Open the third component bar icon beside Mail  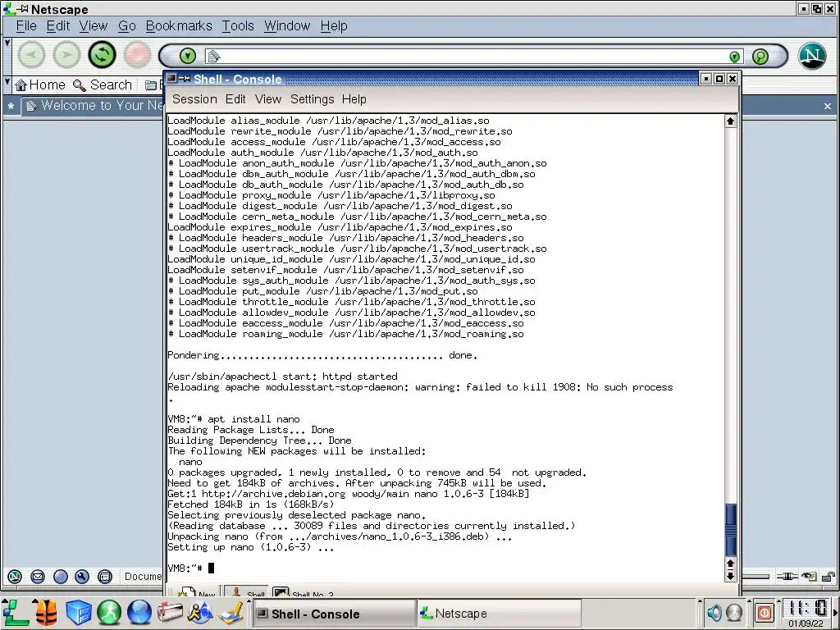click(61, 577)
